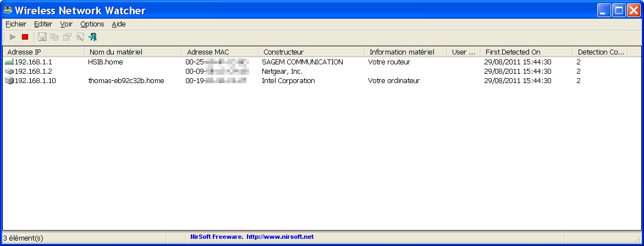Click the HSIB.home device name
The height and width of the screenshot is (246, 644).
pyautogui.click(x=106, y=62)
